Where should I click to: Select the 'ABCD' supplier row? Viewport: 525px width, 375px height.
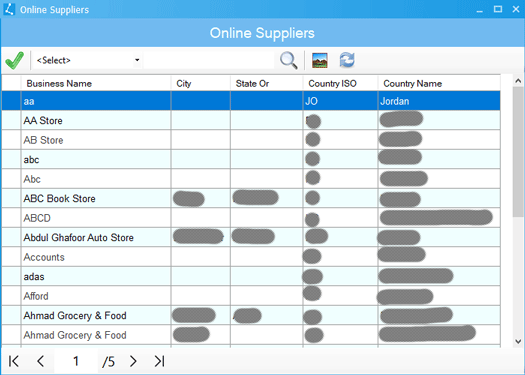[251, 218]
